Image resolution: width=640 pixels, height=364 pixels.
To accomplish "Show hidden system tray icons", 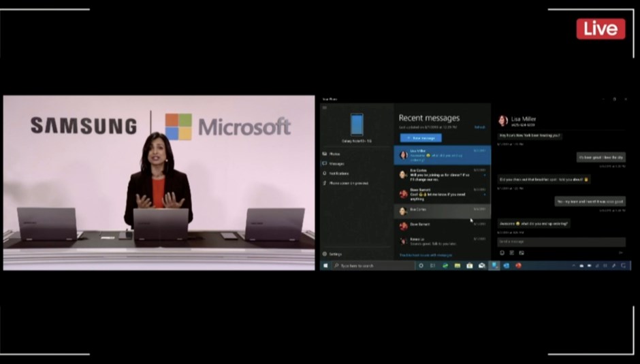I will point(573,265).
